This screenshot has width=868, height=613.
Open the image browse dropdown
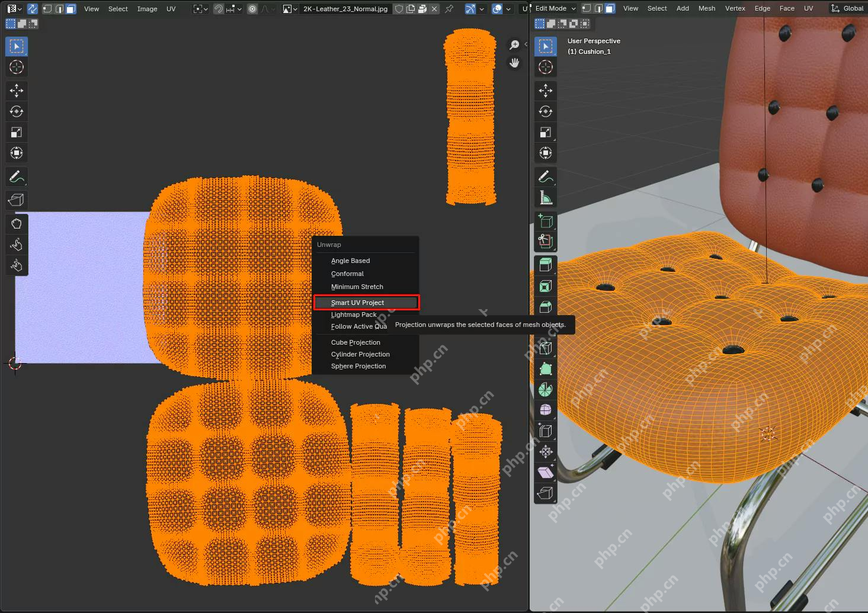(x=290, y=9)
